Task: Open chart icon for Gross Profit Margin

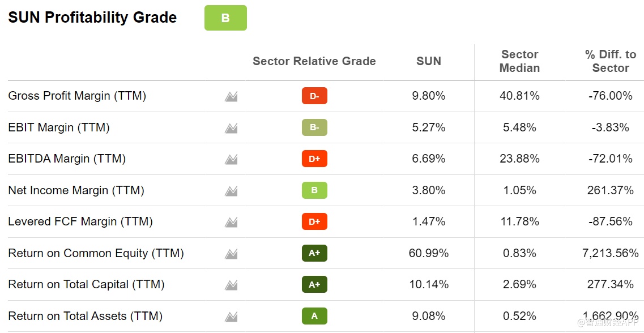Action: [x=231, y=97]
